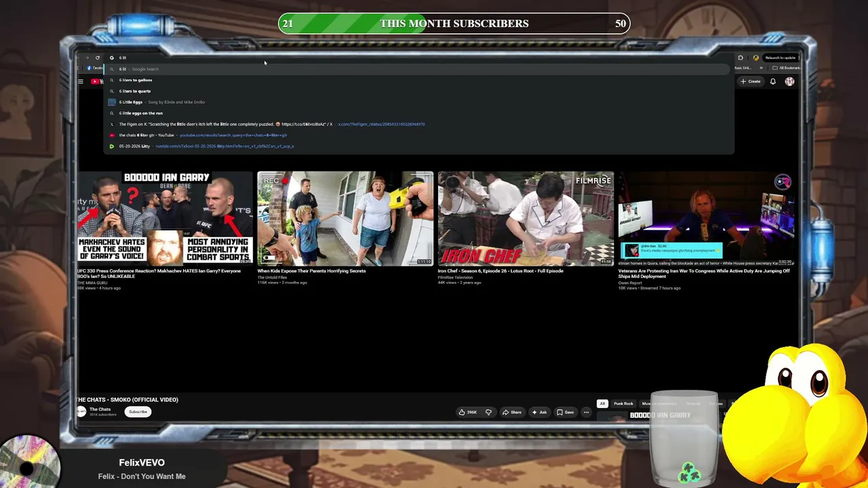Image resolution: width=868 pixels, height=488 pixels.
Task: Open the All Bookmarks folder
Action: 786,68
